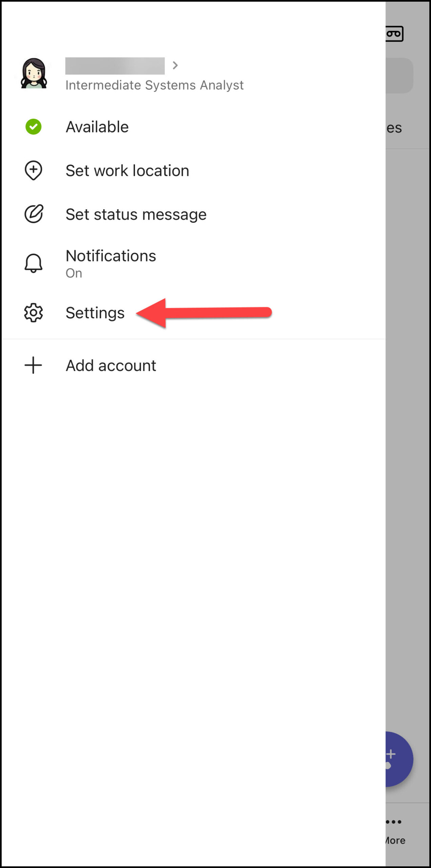431x868 pixels.
Task: Expand the chevron next to your profile name
Action: 176,65
